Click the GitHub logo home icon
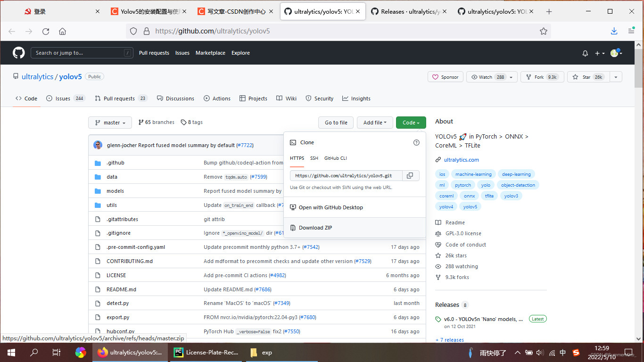644x362 pixels. (x=19, y=53)
